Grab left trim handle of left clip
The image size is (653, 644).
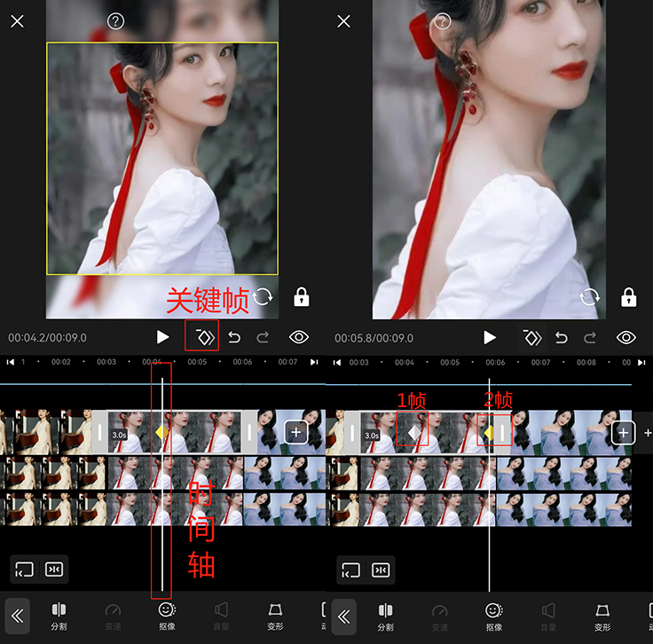(x=99, y=432)
